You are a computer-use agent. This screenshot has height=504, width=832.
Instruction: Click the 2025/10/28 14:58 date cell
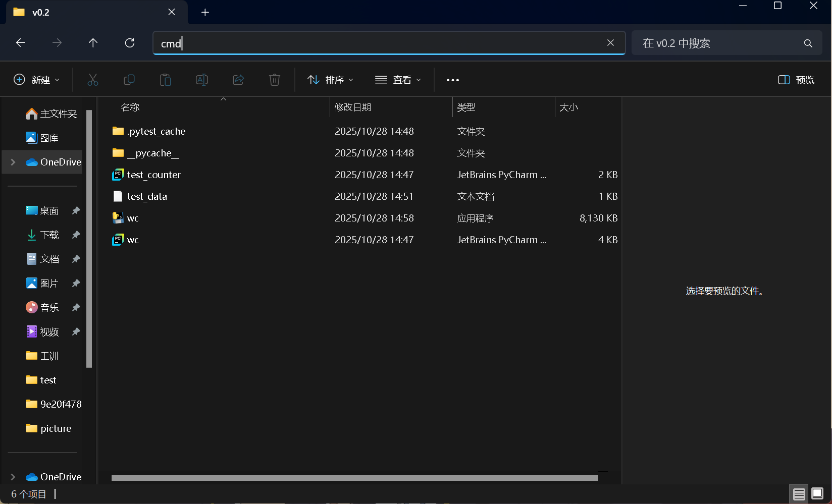374,218
